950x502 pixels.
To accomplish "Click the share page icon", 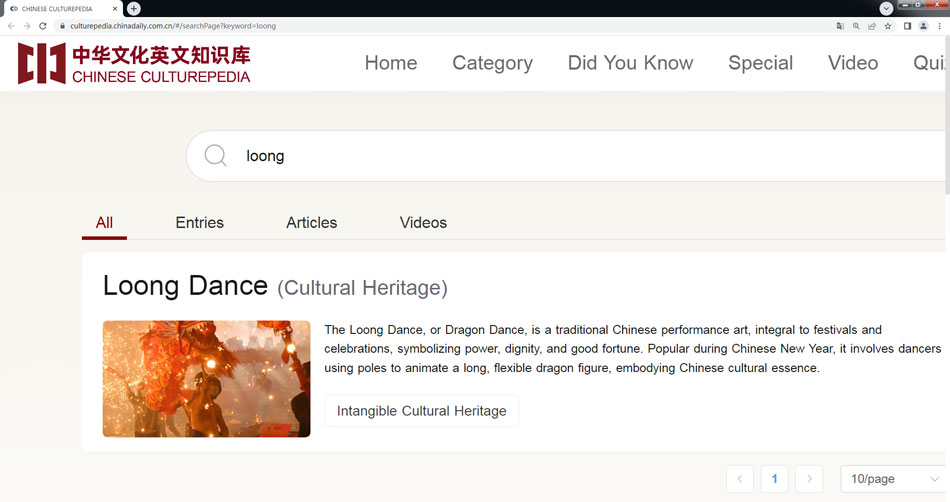I will 872,26.
